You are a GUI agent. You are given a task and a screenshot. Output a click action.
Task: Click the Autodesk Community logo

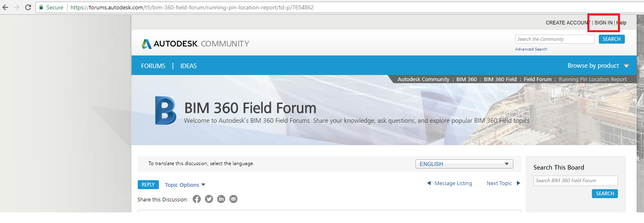click(196, 44)
